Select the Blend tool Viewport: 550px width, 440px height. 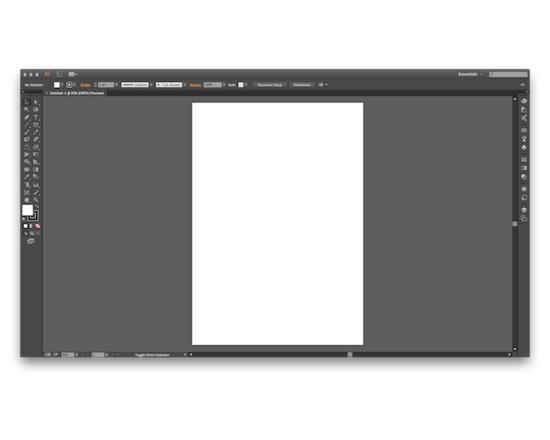[x=36, y=177]
